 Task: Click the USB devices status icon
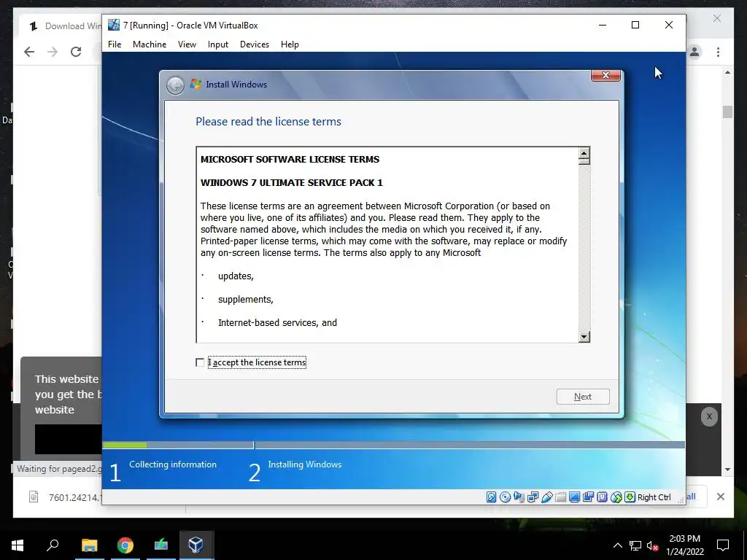point(546,497)
